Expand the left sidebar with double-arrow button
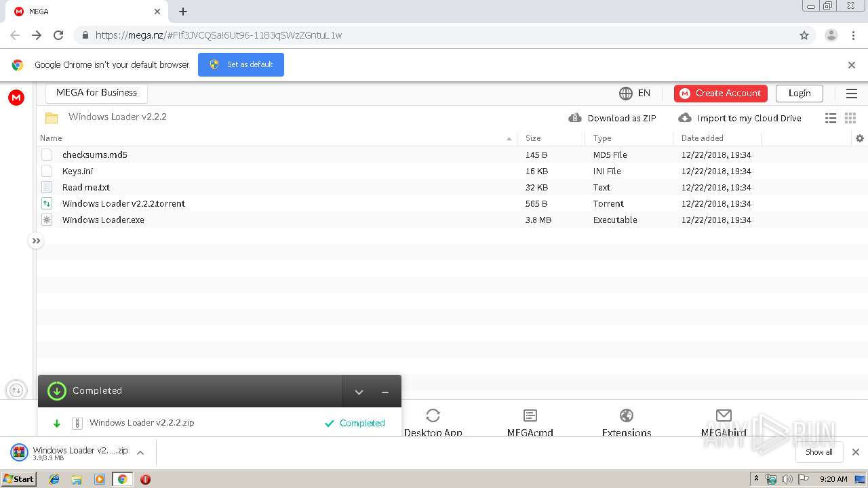Viewport: 868px width, 488px height. tap(36, 241)
